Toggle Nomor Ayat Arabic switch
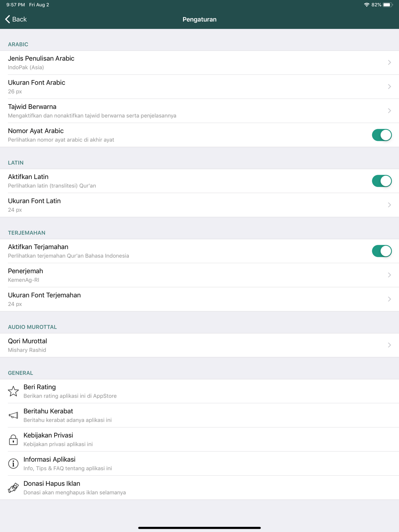The height and width of the screenshot is (532, 399). click(x=381, y=135)
